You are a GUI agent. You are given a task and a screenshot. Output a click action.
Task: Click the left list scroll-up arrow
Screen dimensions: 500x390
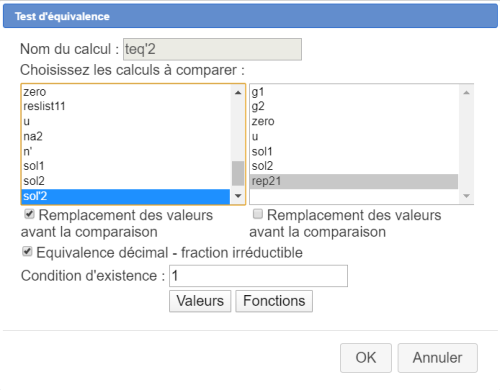[x=238, y=92]
